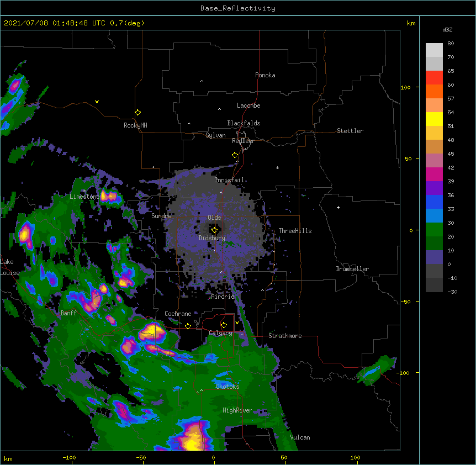
Task: Click the Strathmore town label
Action: (x=285, y=336)
